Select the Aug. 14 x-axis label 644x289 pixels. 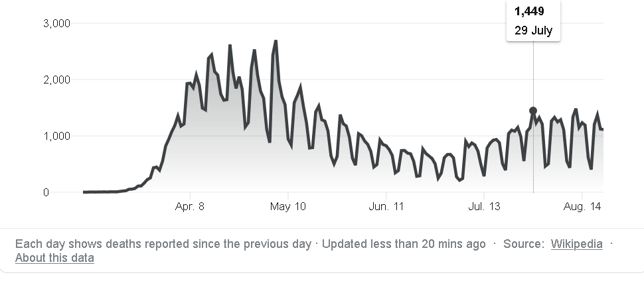pos(582,206)
